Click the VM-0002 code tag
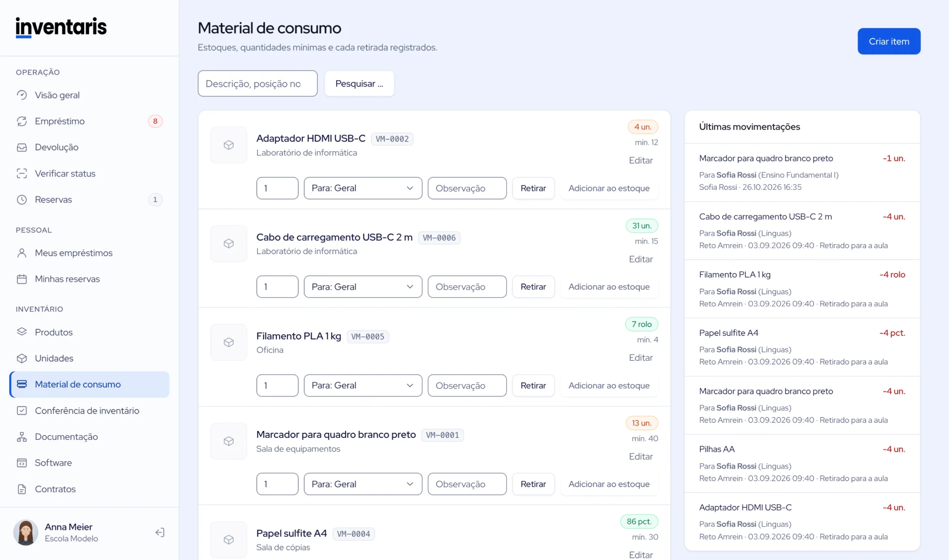 click(x=392, y=139)
